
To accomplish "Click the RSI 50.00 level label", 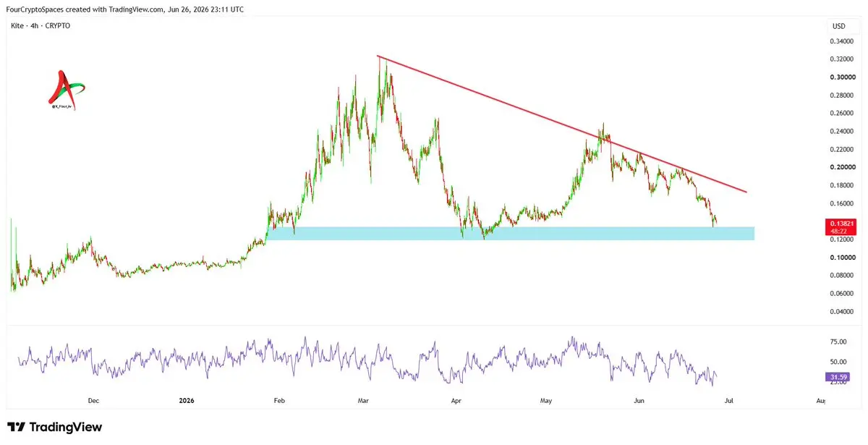I will pyautogui.click(x=838, y=362).
